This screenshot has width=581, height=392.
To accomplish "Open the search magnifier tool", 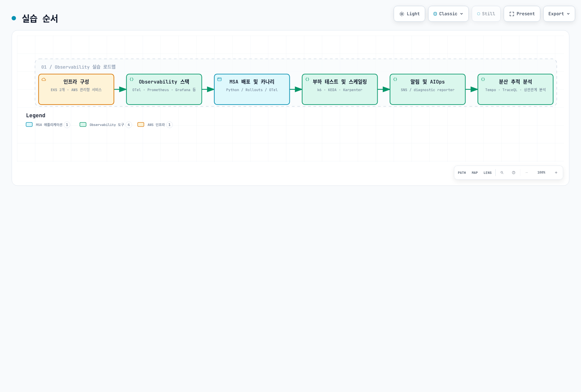I will (x=502, y=173).
